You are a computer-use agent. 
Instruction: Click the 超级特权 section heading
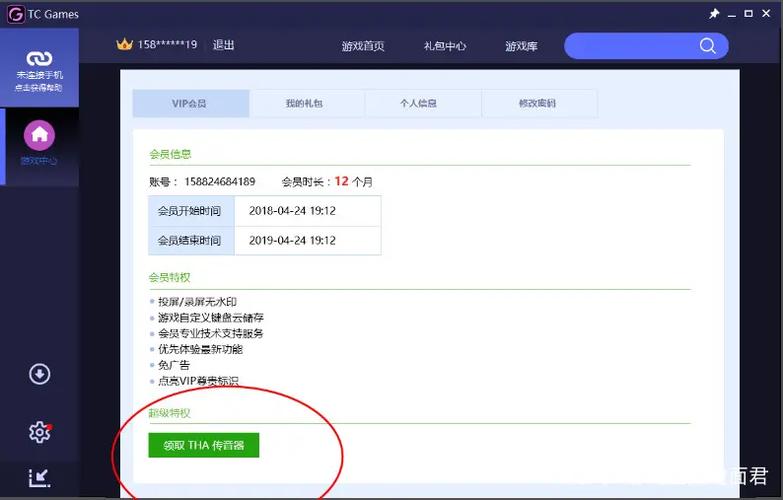(x=170, y=413)
